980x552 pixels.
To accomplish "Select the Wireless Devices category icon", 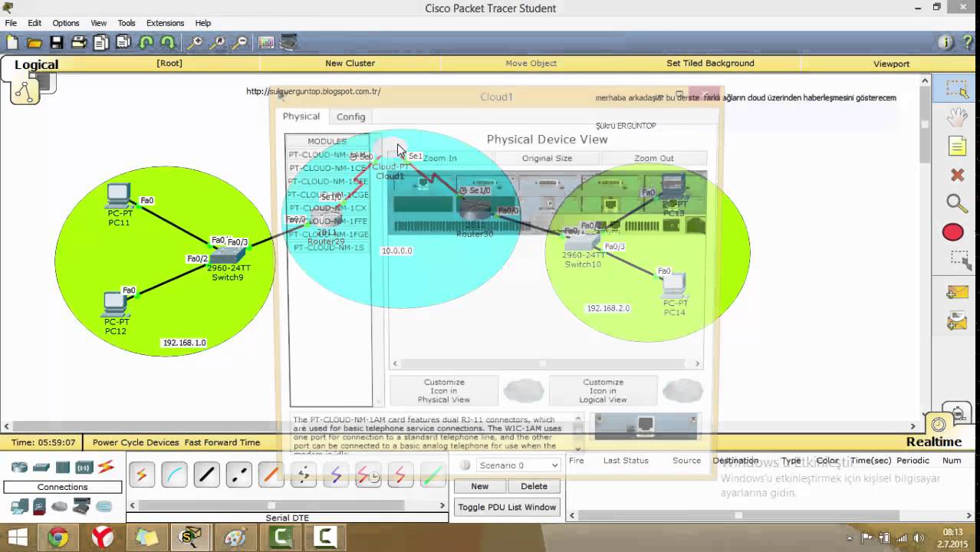I will click(84, 467).
